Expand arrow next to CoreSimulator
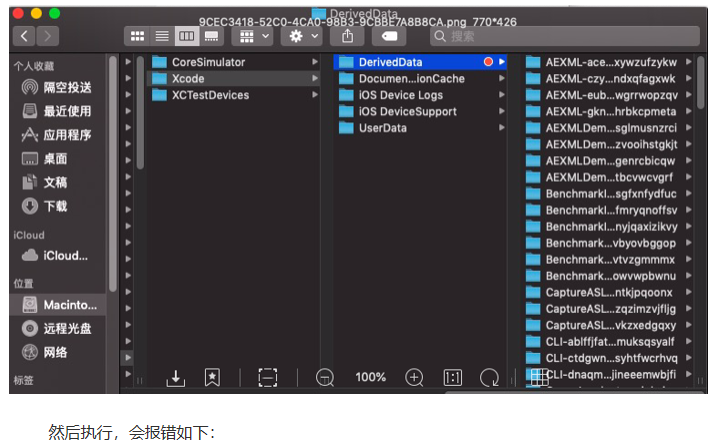The image size is (719, 448). (x=315, y=62)
